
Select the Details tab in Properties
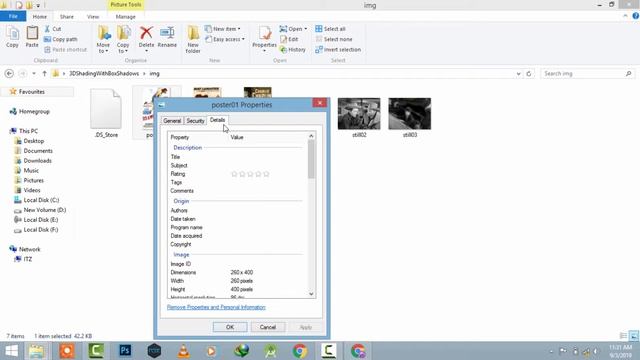218,120
